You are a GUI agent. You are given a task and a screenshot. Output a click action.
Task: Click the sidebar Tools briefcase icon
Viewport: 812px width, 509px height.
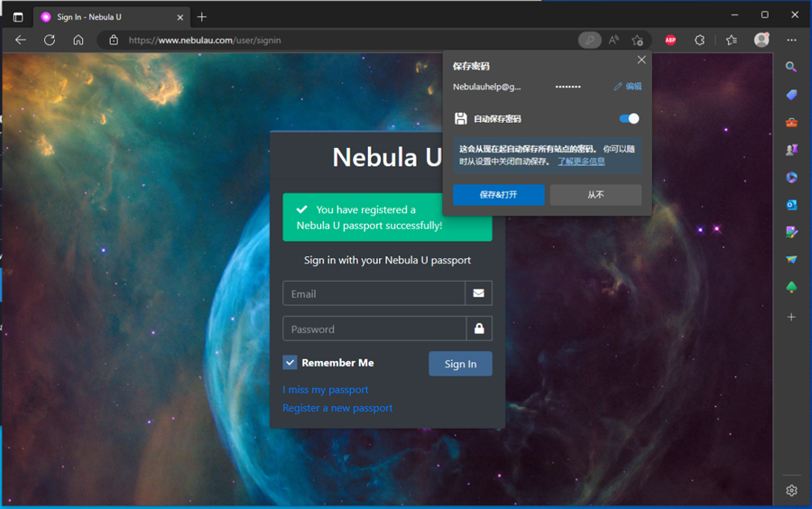791,122
